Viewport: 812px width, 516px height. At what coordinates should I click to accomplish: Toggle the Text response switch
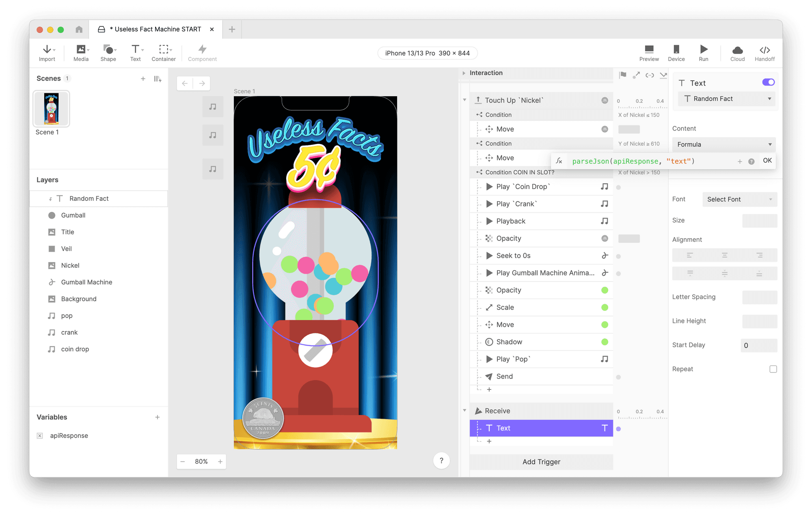coord(769,82)
